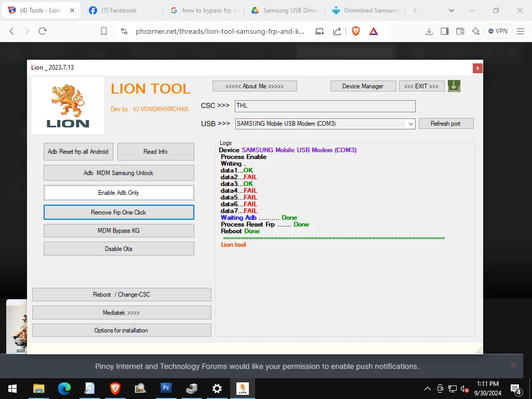Image resolution: width=532 pixels, height=399 pixels.
Task: Open Device Manager button
Action: pos(363,86)
